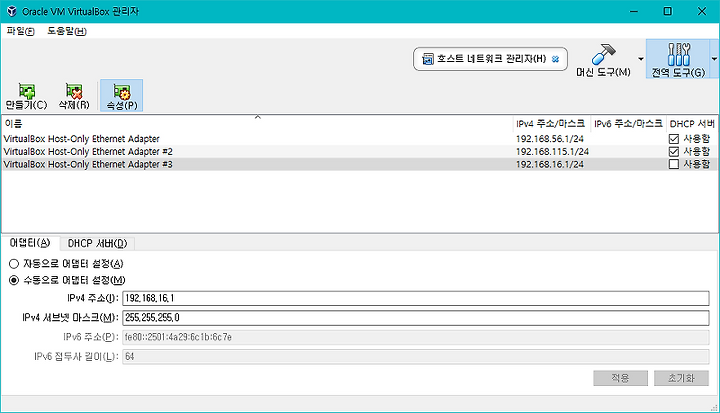Click the 192.168.16.1/24 cell
This screenshot has height=413, width=720.
point(550,164)
